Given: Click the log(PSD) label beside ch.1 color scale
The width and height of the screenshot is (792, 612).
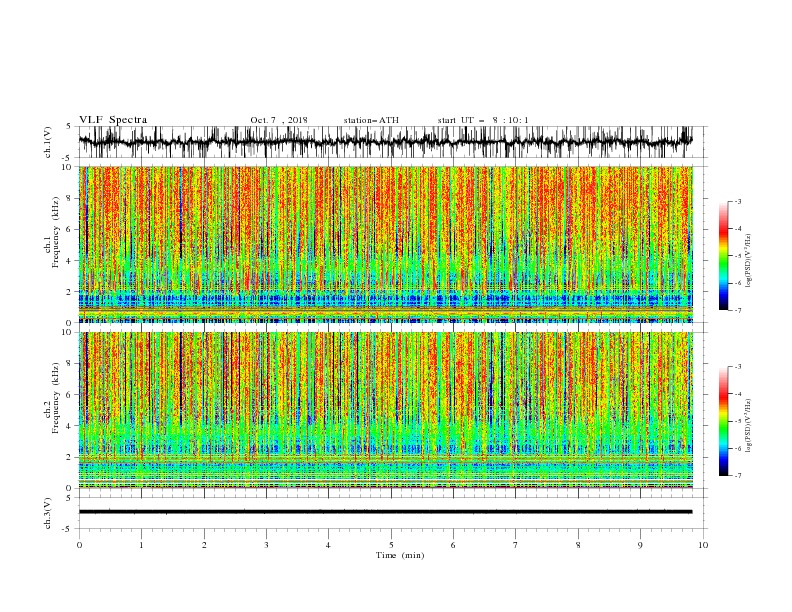Looking at the screenshot, I should (749, 261).
